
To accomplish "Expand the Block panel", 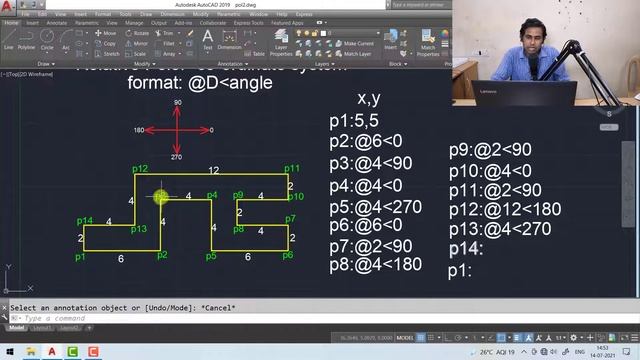I will (x=398, y=64).
